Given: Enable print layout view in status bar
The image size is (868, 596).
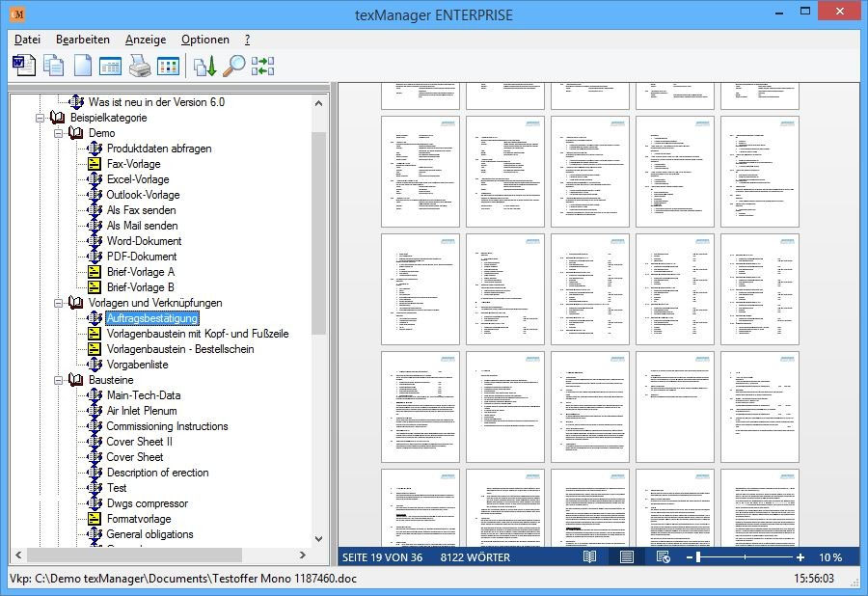Looking at the screenshot, I should point(626,557).
